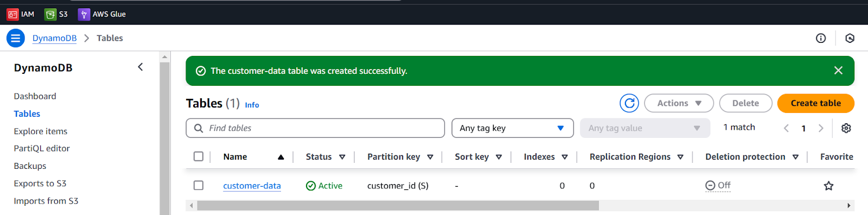This screenshot has height=215, width=868.
Task: Dismiss the success notification banner
Action: coord(838,71)
